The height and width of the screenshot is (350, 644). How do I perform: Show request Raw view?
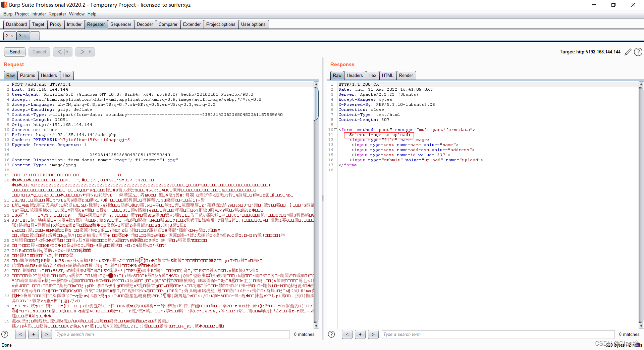tap(11, 75)
